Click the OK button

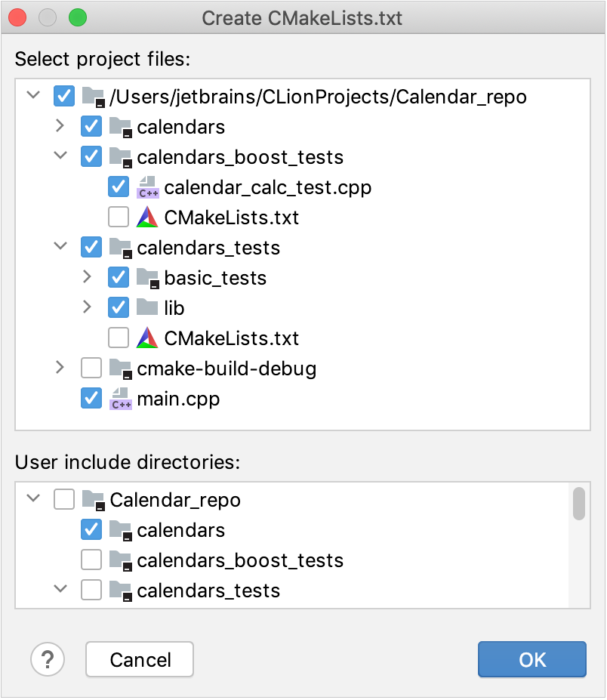tap(532, 659)
